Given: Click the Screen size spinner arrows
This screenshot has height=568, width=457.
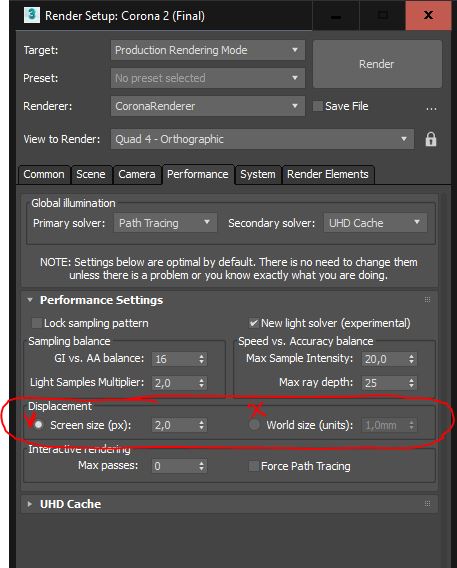Looking at the screenshot, I should click(202, 425).
